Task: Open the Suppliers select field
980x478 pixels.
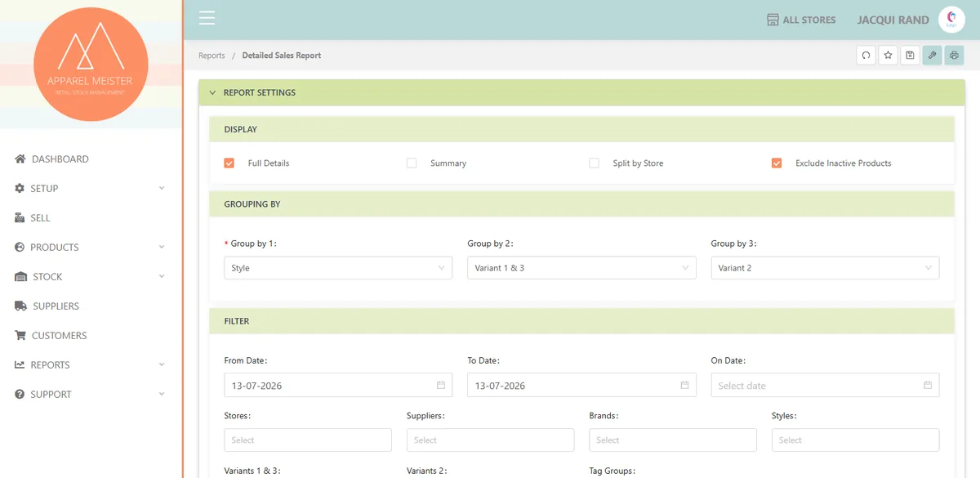Action: click(490, 440)
